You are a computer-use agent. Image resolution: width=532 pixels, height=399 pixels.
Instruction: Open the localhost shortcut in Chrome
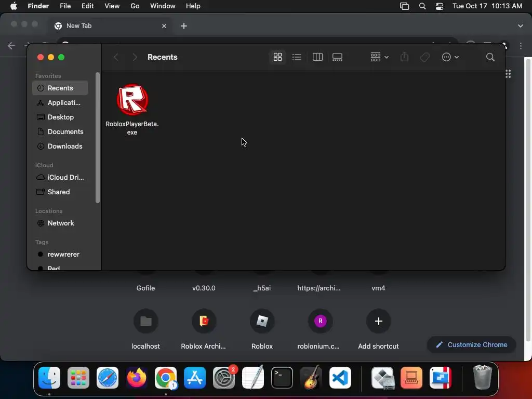tap(145, 329)
